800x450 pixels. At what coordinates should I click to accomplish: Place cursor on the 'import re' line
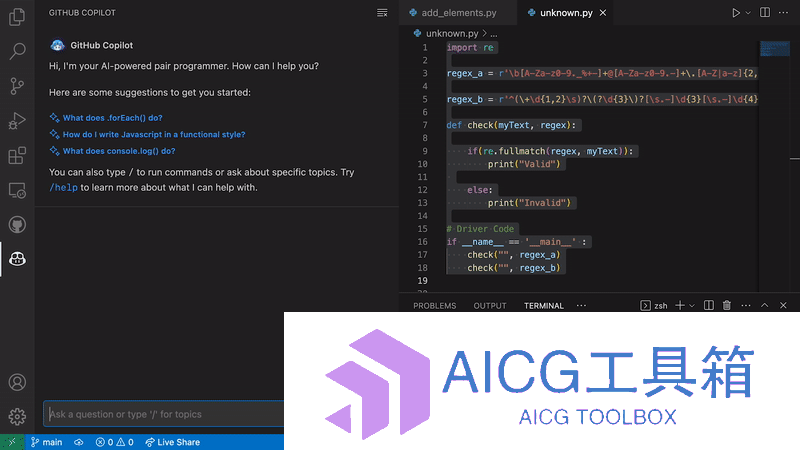tap(470, 47)
